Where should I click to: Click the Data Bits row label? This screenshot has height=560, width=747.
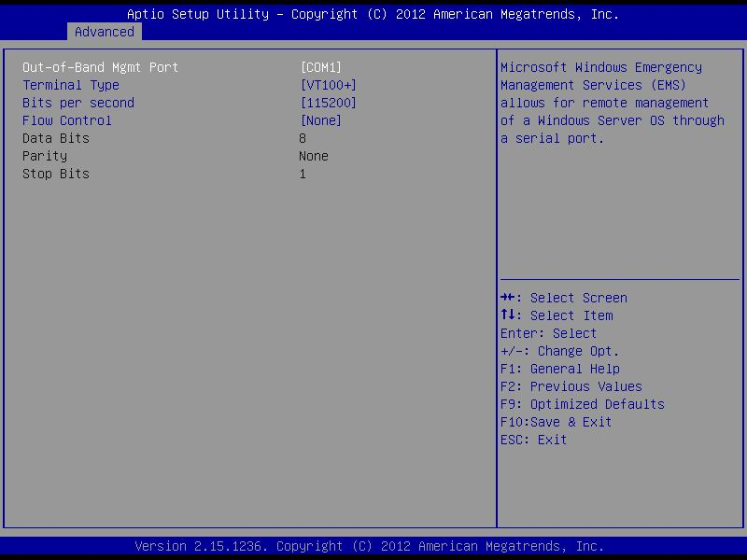[x=56, y=138]
